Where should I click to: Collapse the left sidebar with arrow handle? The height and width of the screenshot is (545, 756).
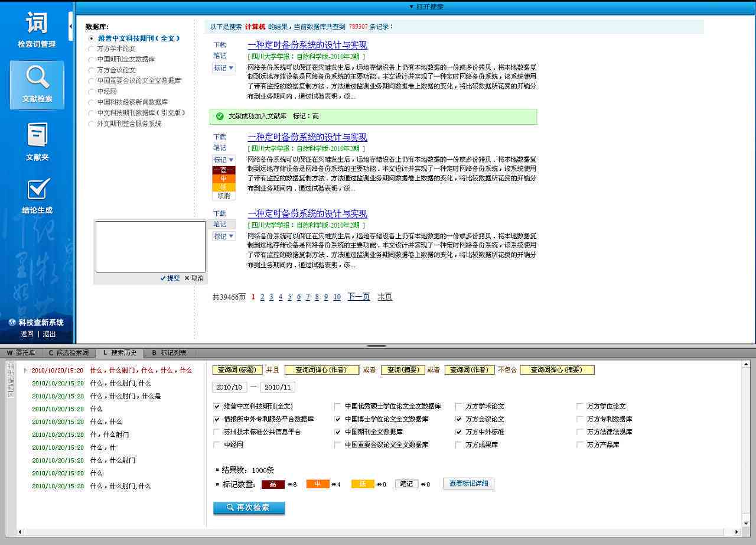point(71,25)
